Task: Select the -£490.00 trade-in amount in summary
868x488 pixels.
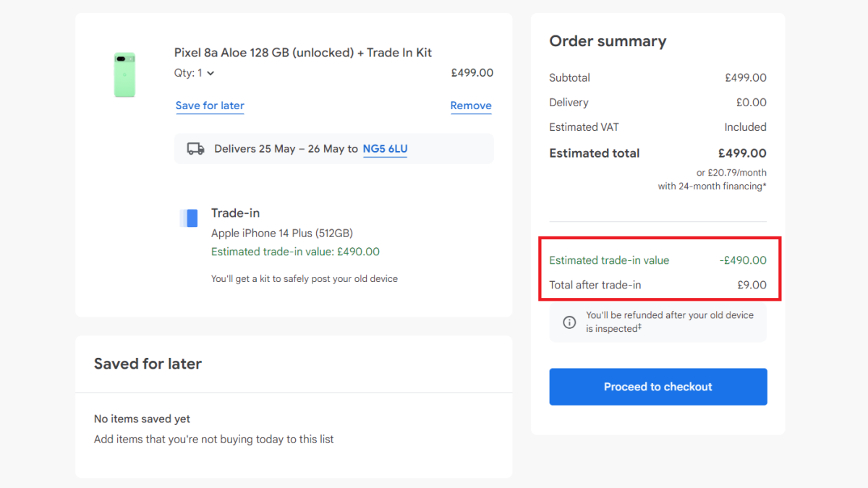Action: 743,260
